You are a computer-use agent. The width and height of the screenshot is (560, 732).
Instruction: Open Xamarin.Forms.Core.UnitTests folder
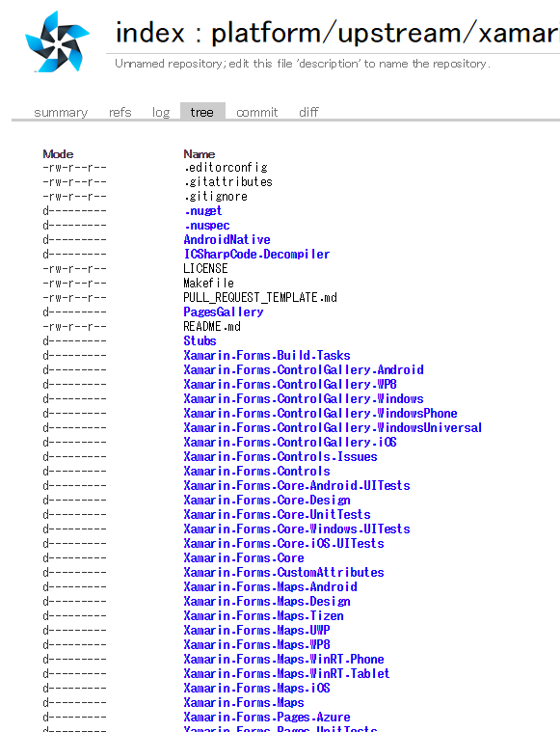point(278,514)
